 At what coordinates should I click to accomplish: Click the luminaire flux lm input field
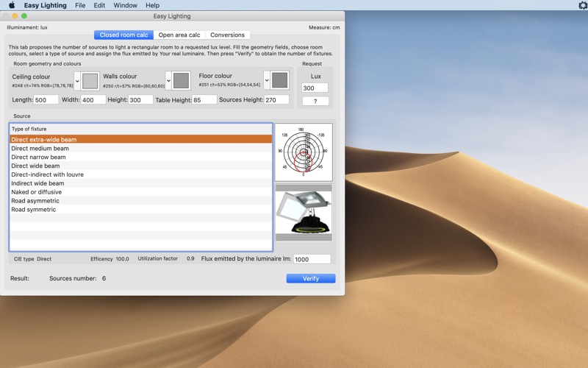[x=312, y=259]
